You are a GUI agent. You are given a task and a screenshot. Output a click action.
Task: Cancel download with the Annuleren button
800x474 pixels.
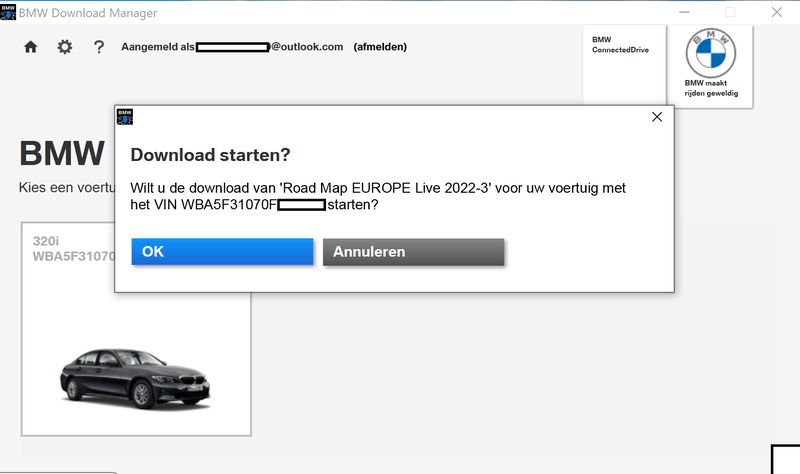pos(413,252)
